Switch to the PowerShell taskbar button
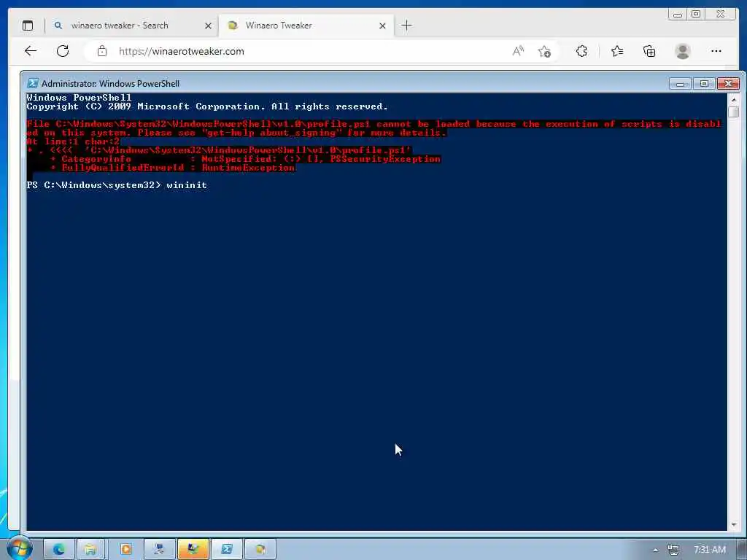747x560 pixels. pos(227,550)
